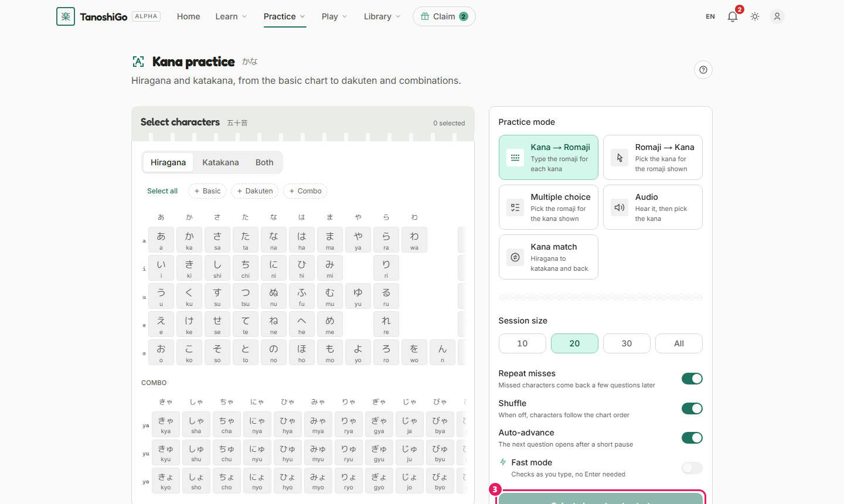
Task: Expand the Play dropdown menu
Action: coord(335,16)
